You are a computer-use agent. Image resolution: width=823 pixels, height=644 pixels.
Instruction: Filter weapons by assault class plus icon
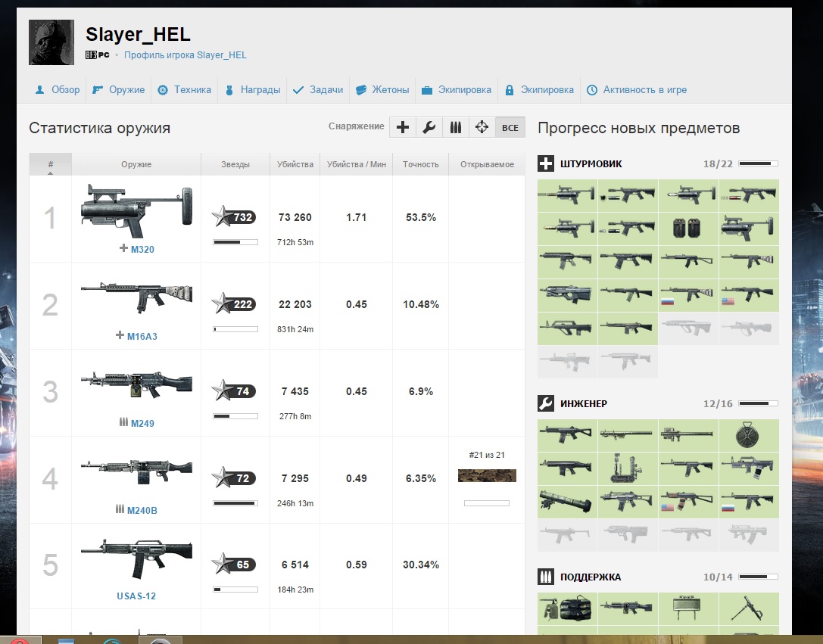(403, 128)
